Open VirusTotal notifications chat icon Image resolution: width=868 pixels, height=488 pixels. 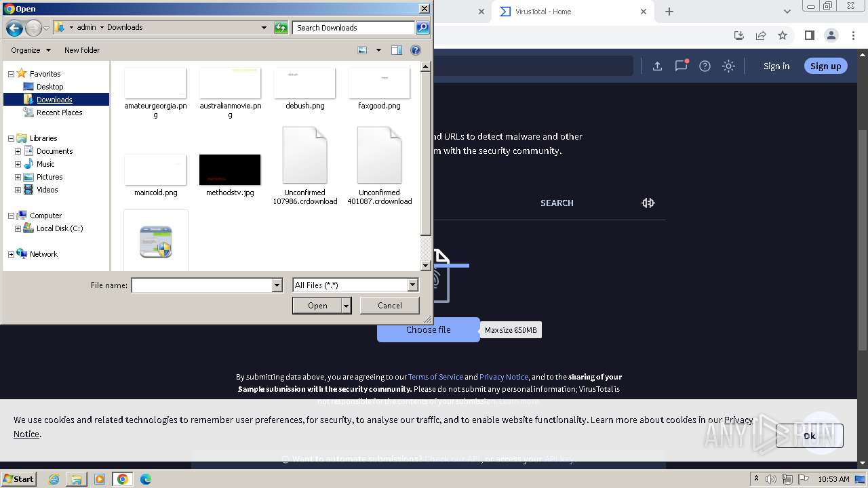coord(681,66)
